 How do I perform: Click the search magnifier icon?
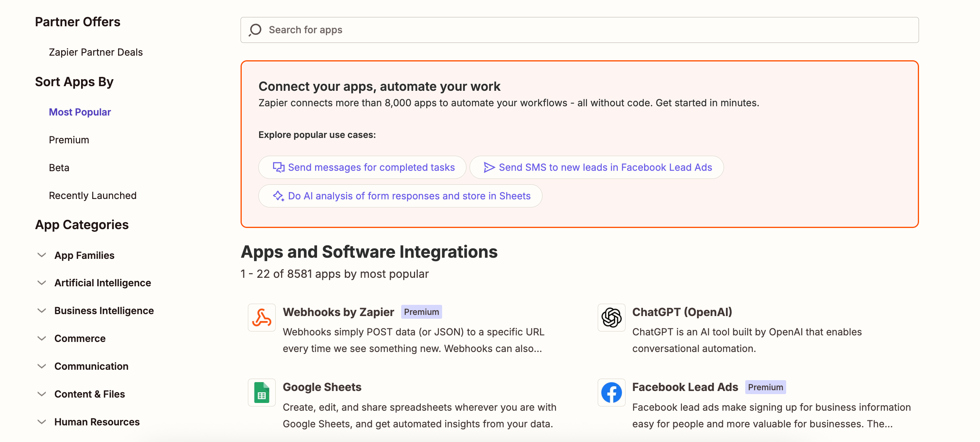click(x=255, y=30)
